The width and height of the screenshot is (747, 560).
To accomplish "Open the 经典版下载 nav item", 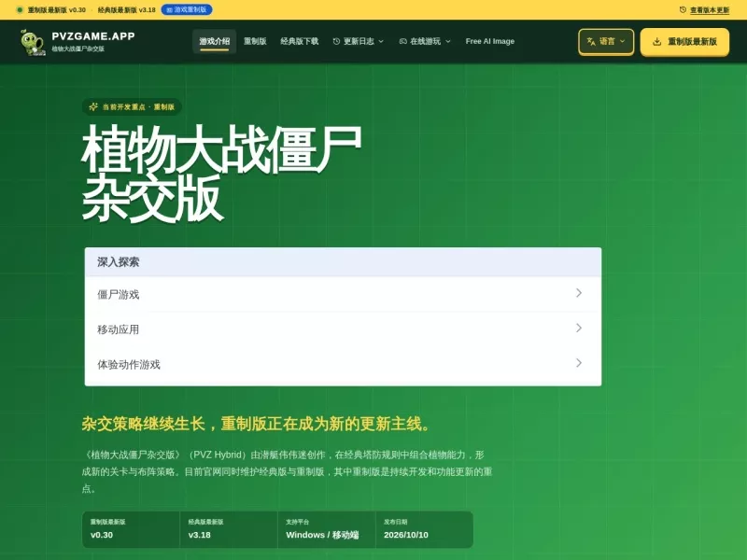I will pyautogui.click(x=299, y=41).
